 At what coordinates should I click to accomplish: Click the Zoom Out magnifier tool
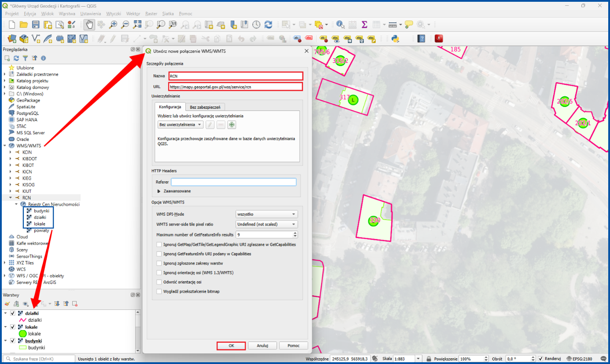[x=125, y=25]
